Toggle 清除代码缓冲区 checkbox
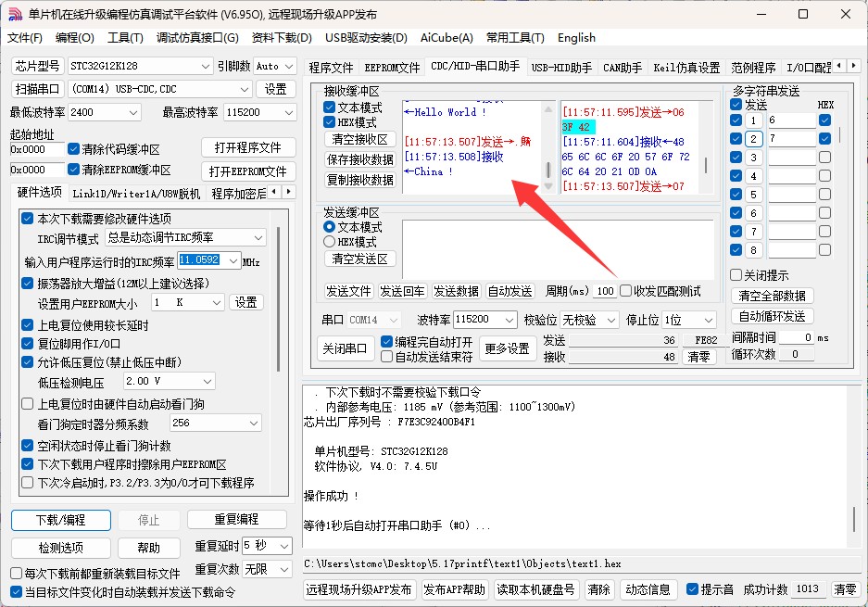Viewport: 868px width, 607px height. 73,149
